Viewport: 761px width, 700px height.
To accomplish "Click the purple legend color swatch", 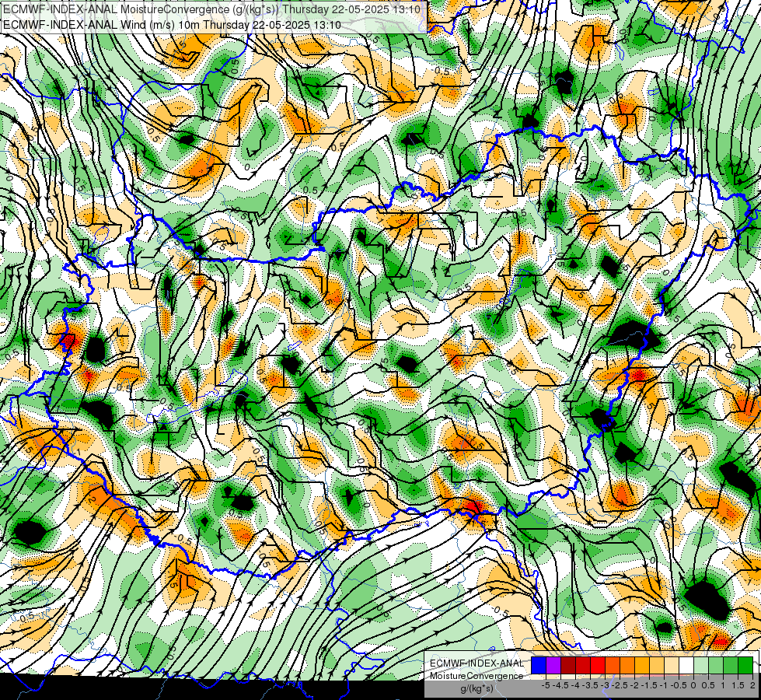I will pyautogui.click(x=553, y=665).
